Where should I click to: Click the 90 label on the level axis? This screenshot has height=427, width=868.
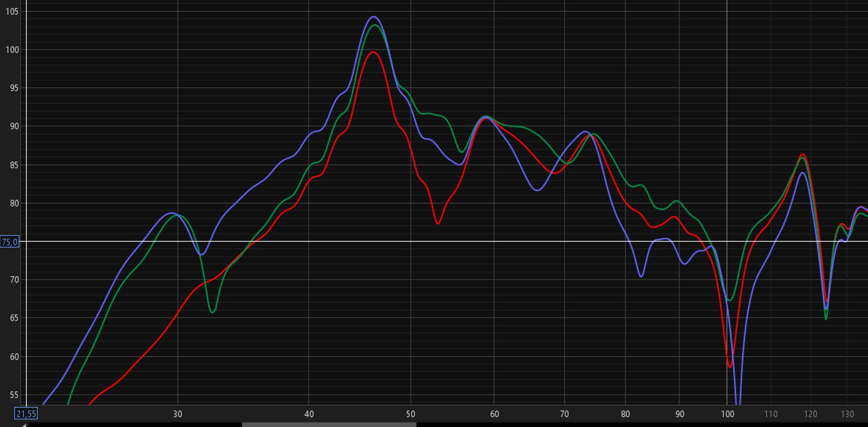(x=13, y=126)
